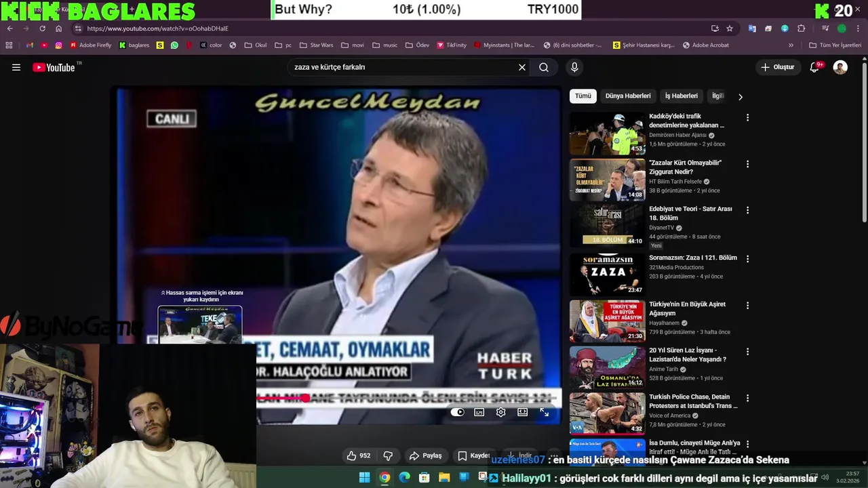Open the YouTube account avatar menu
The height and width of the screenshot is (488, 868).
[x=840, y=67]
